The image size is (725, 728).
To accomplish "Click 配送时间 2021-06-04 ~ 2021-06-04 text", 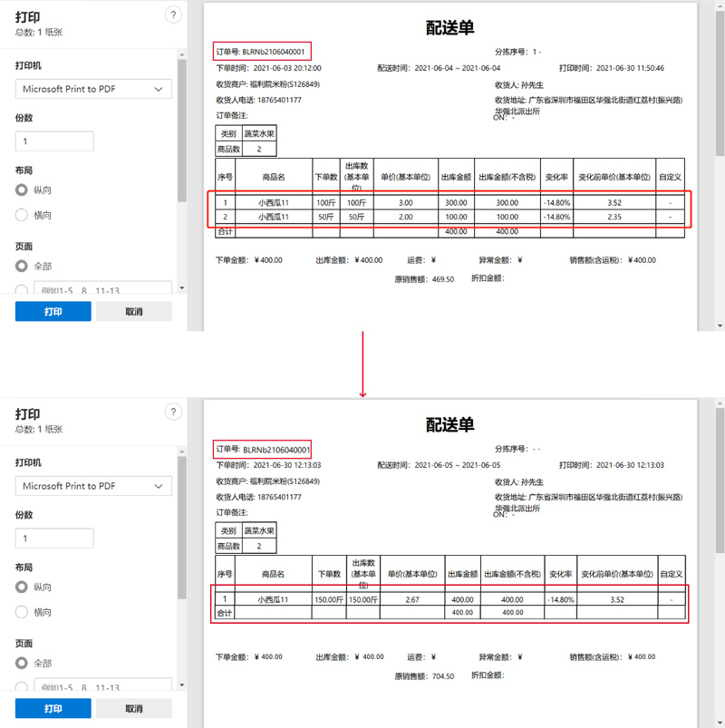I will point(439,68).
